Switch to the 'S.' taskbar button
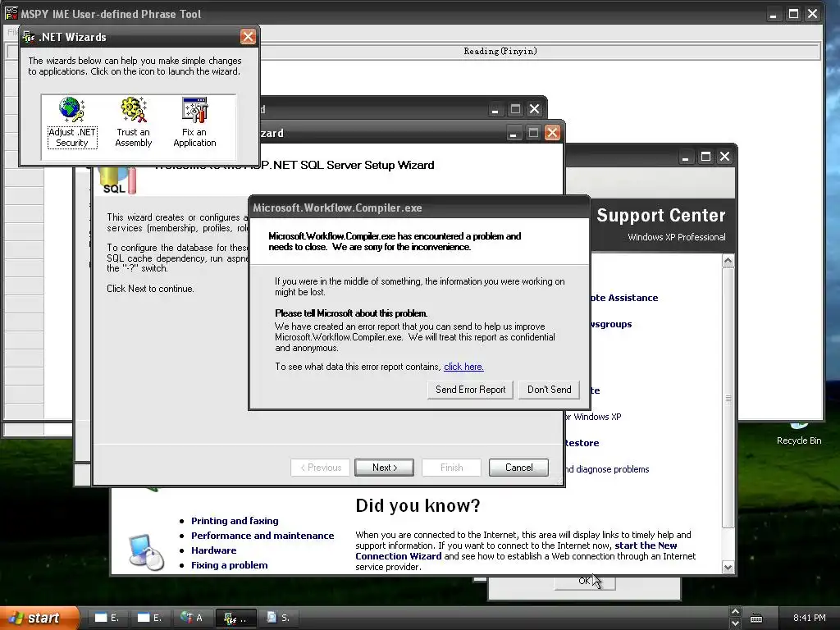Image resolution: width=840 pixels, height=630 pixels. point(279,618)
